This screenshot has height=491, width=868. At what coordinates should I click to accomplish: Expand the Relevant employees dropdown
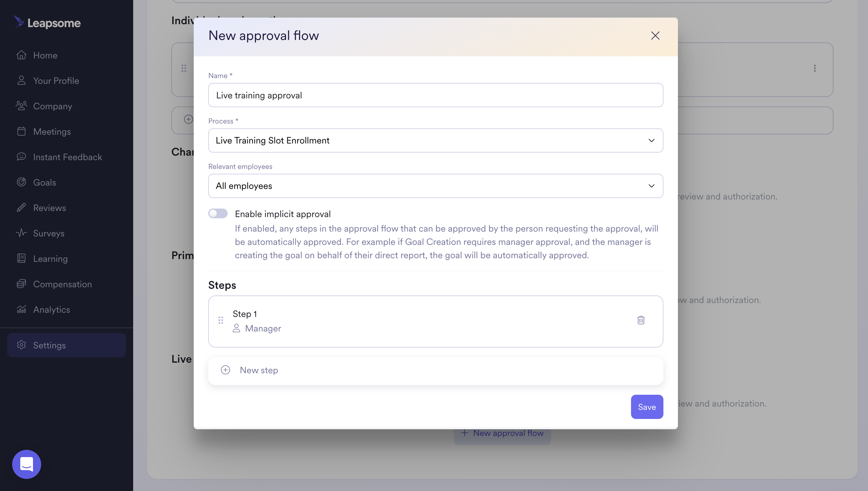436,186
